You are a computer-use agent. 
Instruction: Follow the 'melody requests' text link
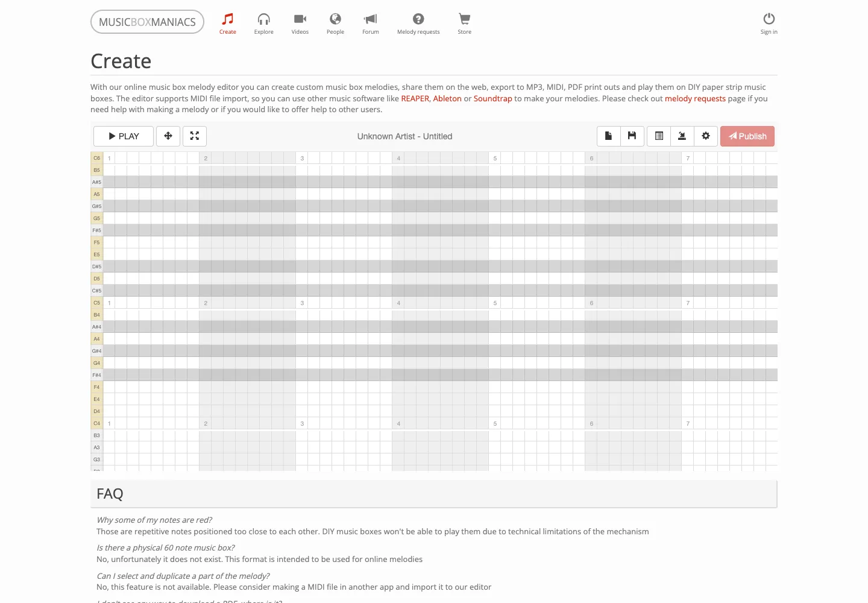click(695, 98)
